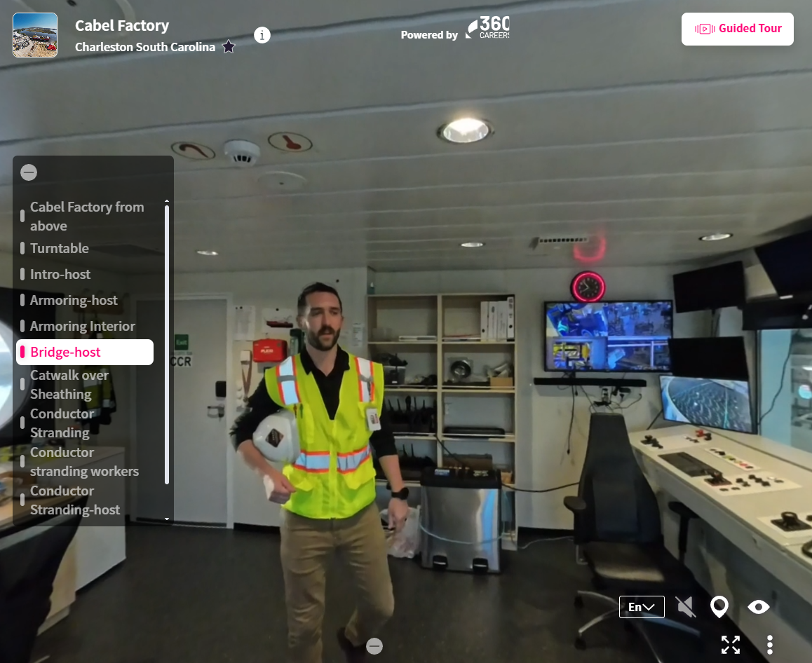Select Conductor Stranding-host scene
Image resolution: width=812 pixels, height=663 pixels.
(x=74, y=500)
